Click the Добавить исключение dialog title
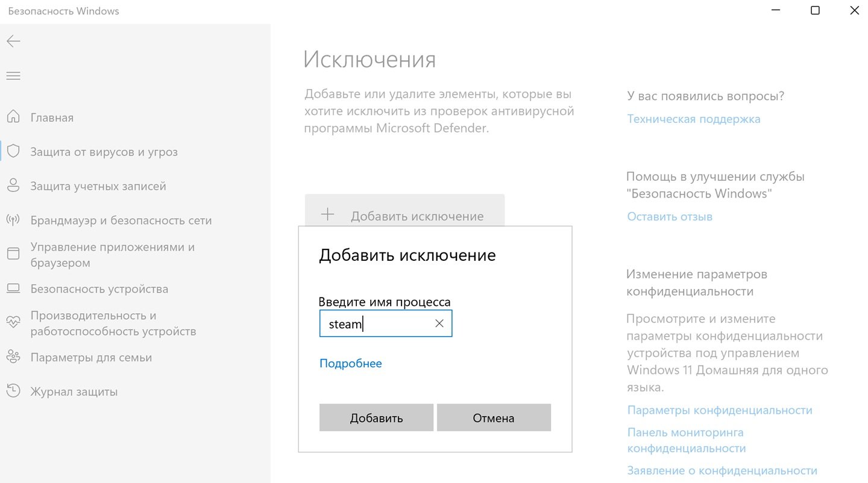Viewport: 868px width, 483px height. [x=407, y=255]
